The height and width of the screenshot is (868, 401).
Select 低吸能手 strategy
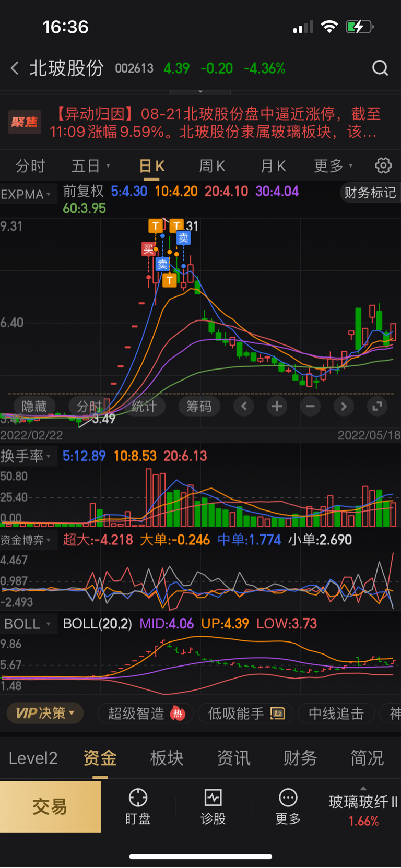[245, 714]
